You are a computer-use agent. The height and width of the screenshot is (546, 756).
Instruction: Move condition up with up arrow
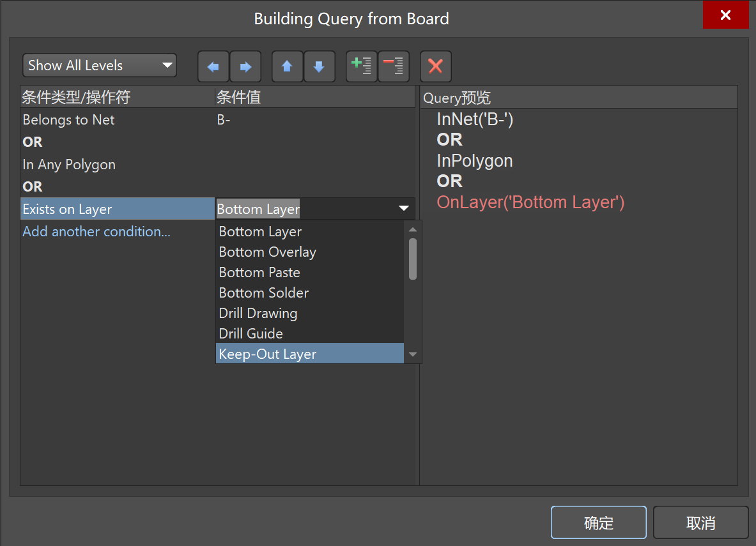[288, 66]
